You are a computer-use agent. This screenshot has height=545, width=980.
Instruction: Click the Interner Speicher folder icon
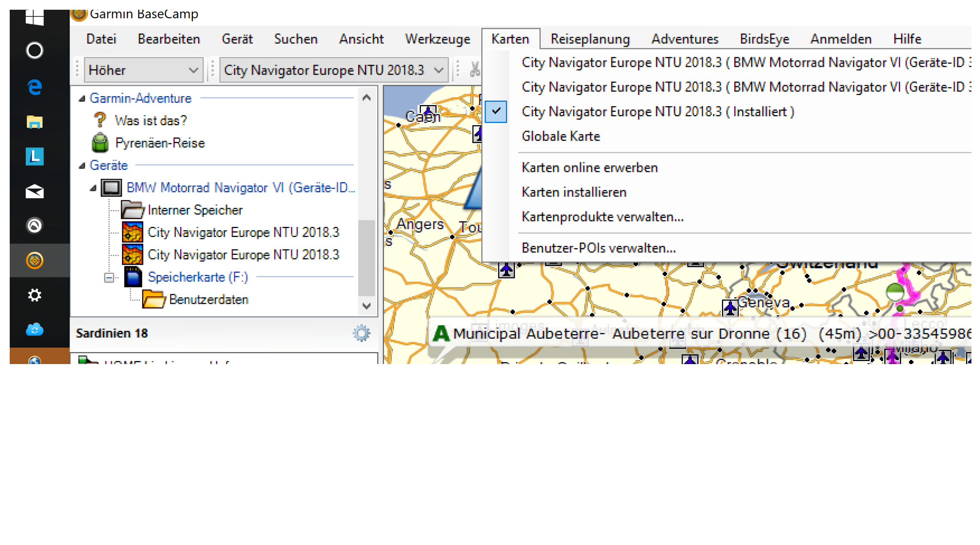[x=132, y=210]
